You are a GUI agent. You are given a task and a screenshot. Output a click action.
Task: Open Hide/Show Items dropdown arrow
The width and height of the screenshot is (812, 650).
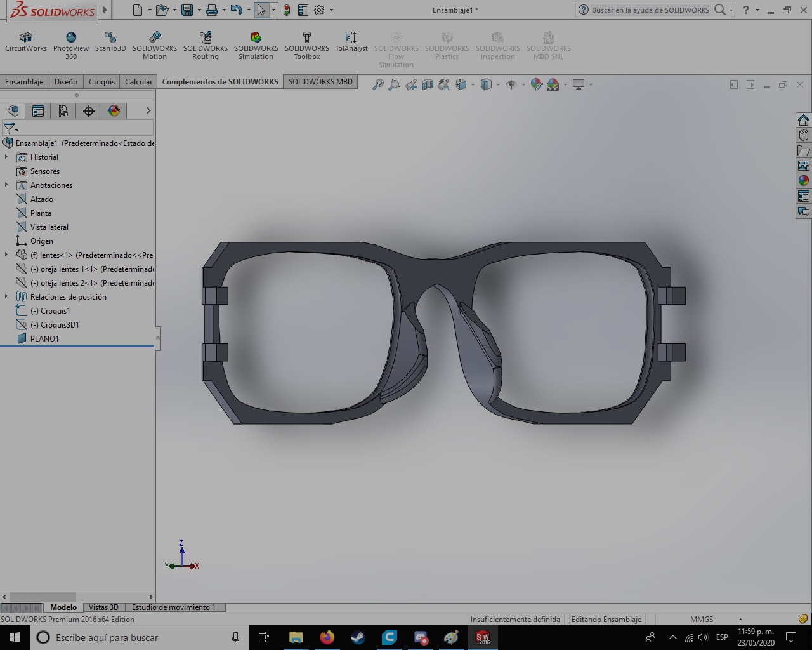[523, 84]
